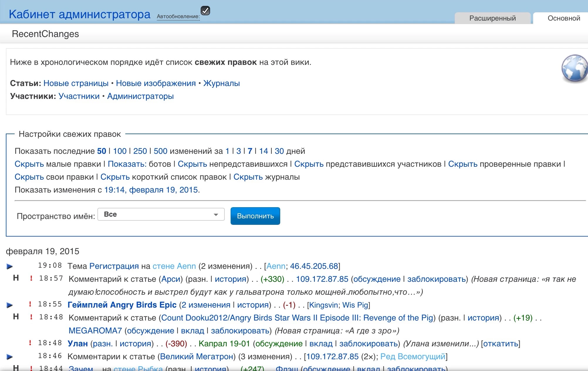Open the Журналы link
The image size is (588, 371).
point(221,83)
